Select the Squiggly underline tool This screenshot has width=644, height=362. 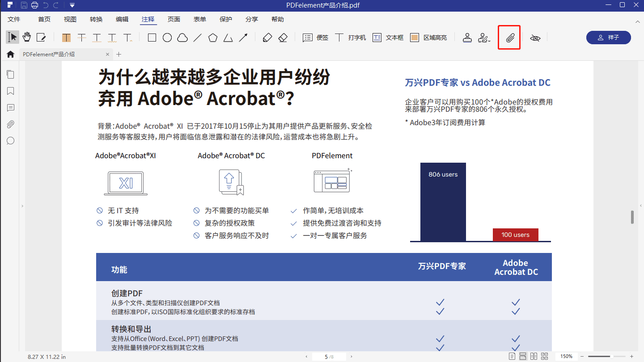112,38
